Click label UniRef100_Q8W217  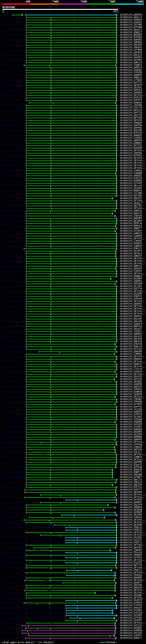tap(131, 32)
